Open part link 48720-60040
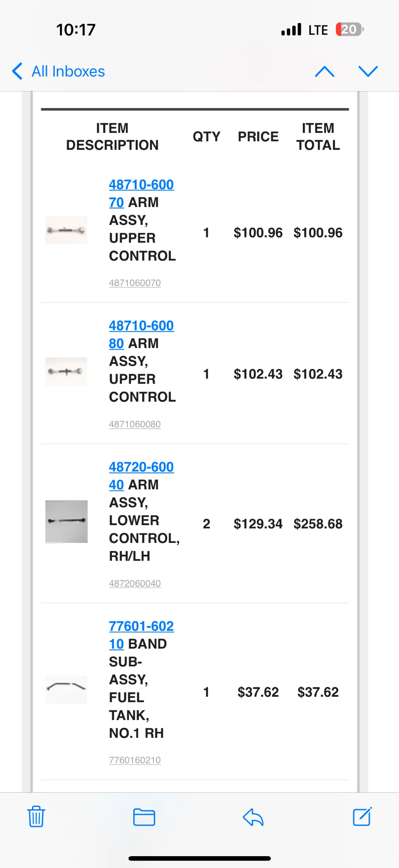This screenshot has height=868, width=399. point(141,467)
